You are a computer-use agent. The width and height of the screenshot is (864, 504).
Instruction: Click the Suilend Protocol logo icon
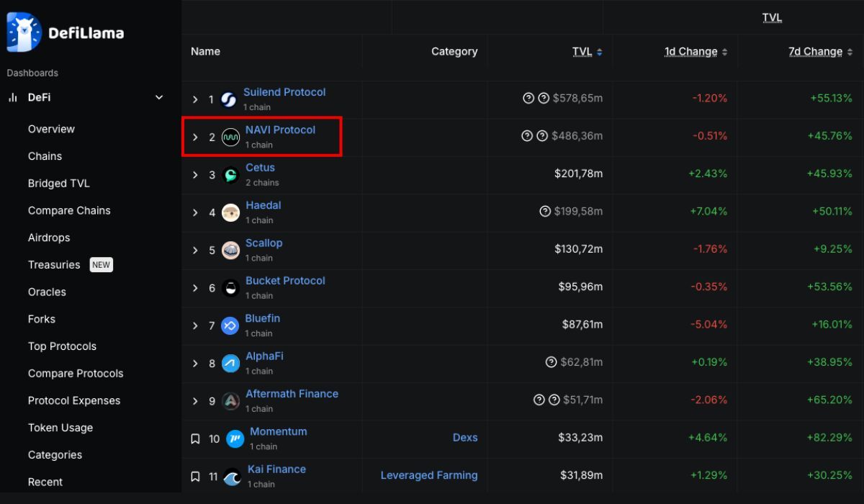point(228,99)
